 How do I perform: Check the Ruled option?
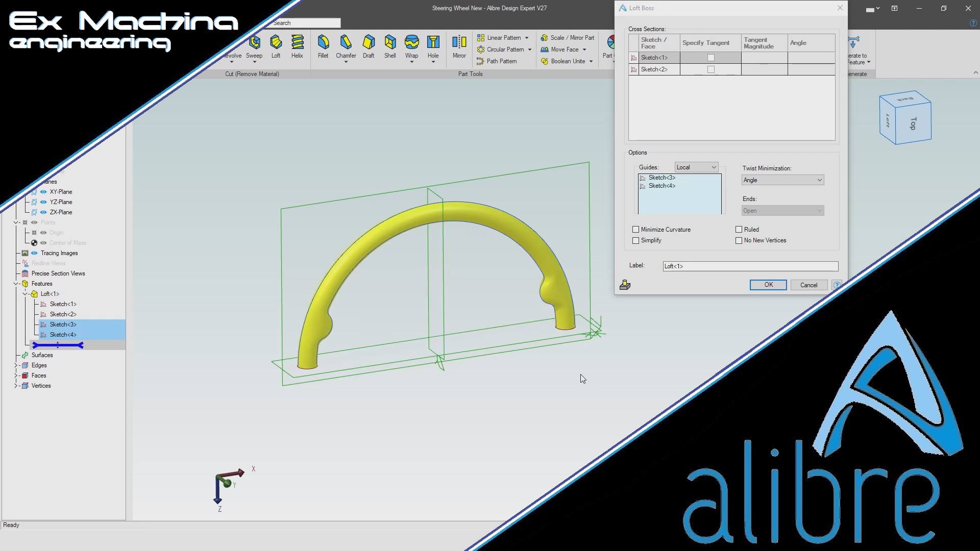coord(739,230)
